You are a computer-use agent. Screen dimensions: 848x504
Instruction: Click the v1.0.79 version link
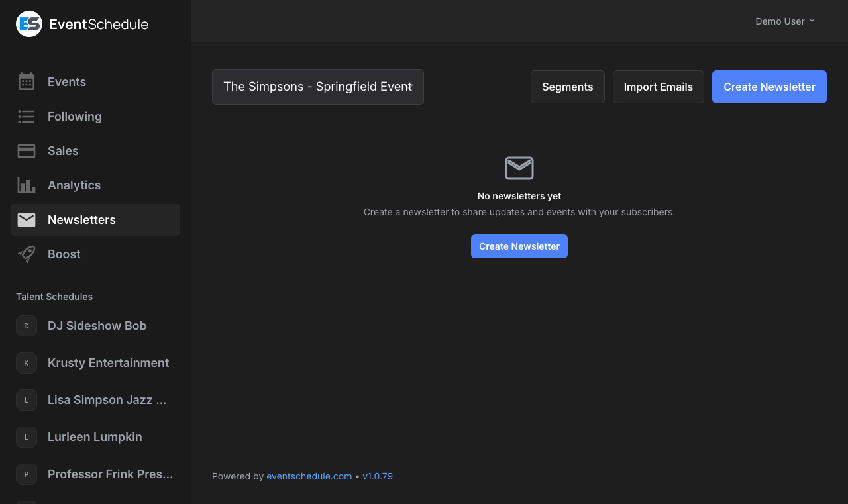point(378,476)
